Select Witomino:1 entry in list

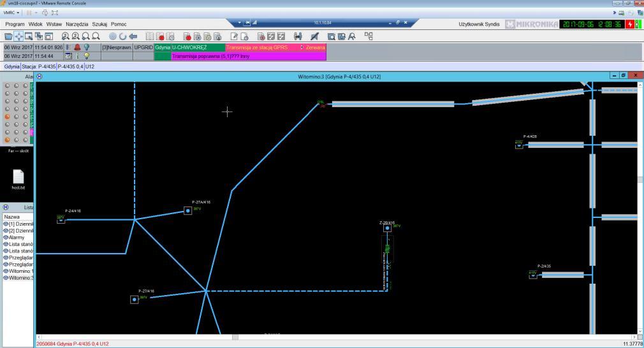point(20,271)
